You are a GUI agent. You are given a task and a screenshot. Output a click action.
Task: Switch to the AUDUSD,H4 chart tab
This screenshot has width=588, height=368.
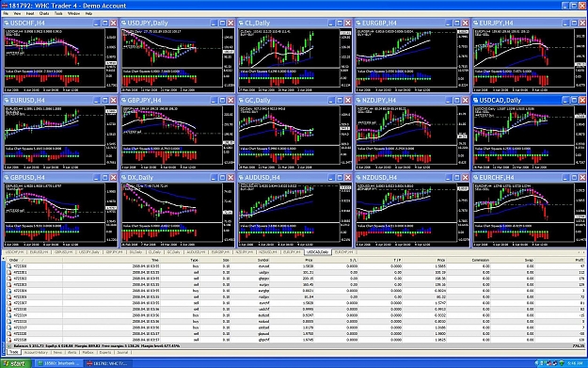click(196, 252)
